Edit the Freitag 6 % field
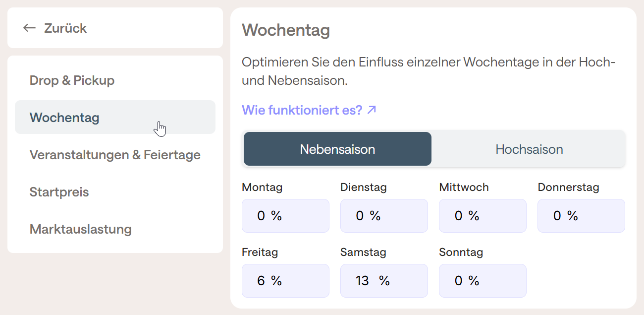The height and width of the screenshot is (315, 644). coord(285,281)
